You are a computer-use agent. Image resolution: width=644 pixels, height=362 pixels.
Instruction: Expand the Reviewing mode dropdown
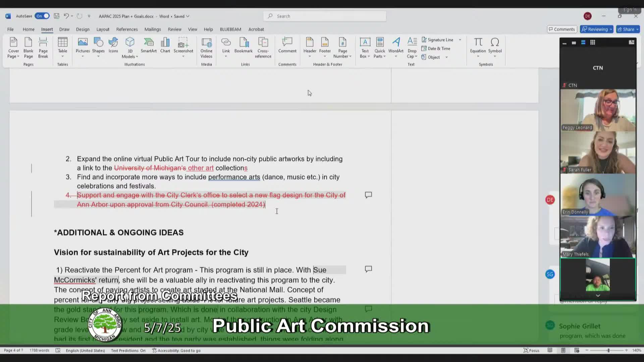pos(611,29)
